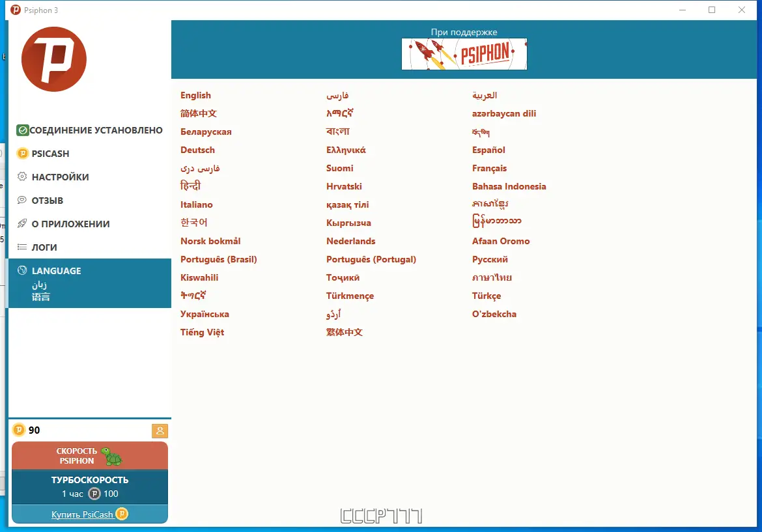Switch language to English
This screenshot has height=532, width=762.
pos(195,95)
